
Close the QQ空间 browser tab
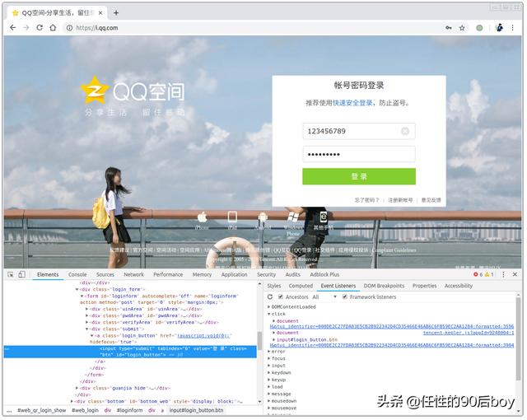pyautogui.click(x=100, y=13)
